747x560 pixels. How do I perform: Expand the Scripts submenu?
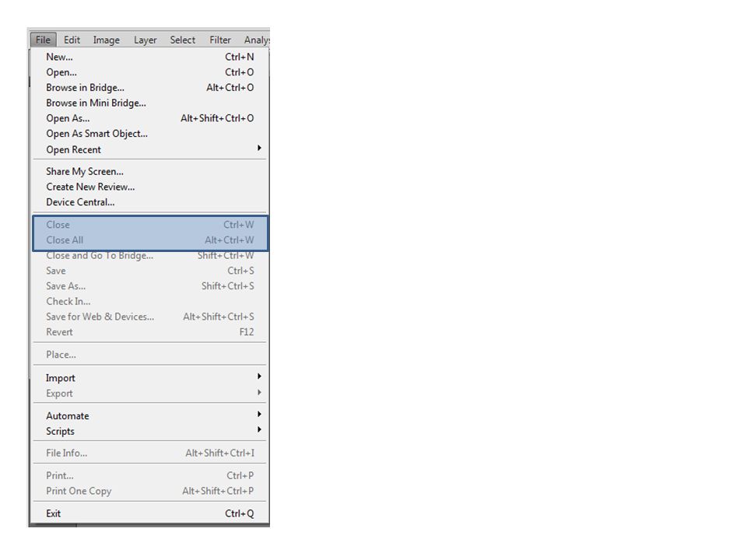coord(150,431)
